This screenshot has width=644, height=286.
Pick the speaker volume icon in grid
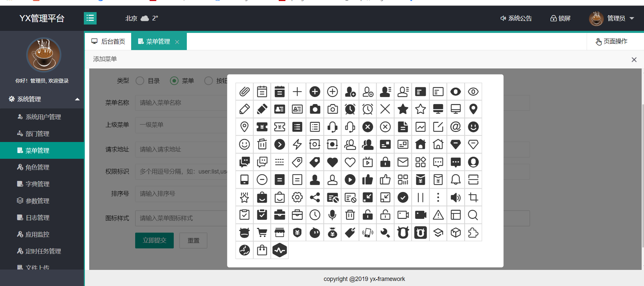click(x=455, y=197)
